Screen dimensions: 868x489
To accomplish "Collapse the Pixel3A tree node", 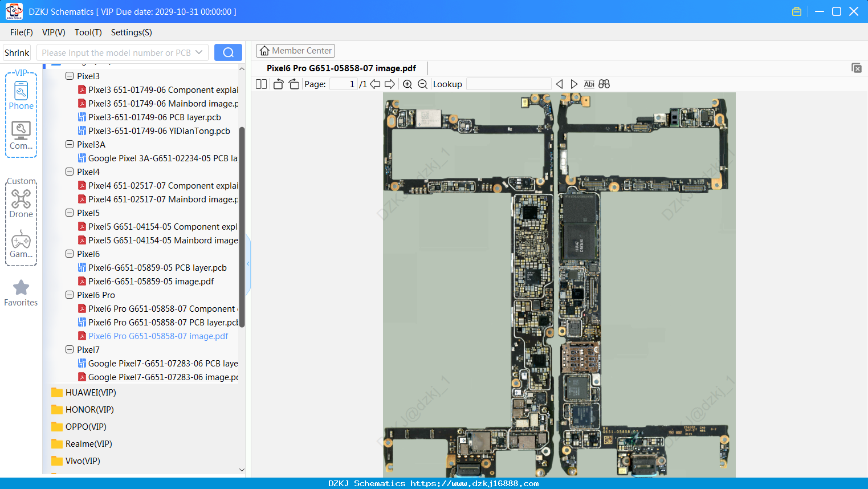I will [70, 145].
